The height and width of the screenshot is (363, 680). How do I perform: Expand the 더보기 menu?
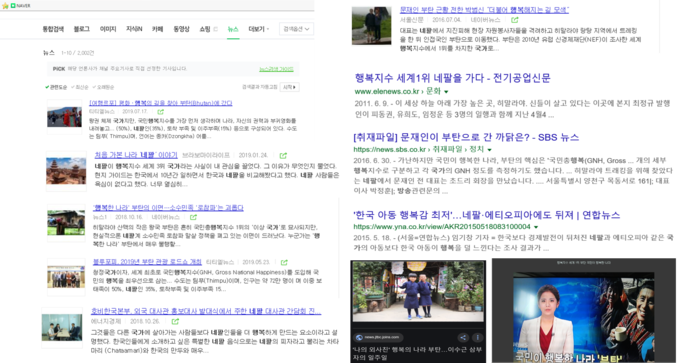click(258, 29)
